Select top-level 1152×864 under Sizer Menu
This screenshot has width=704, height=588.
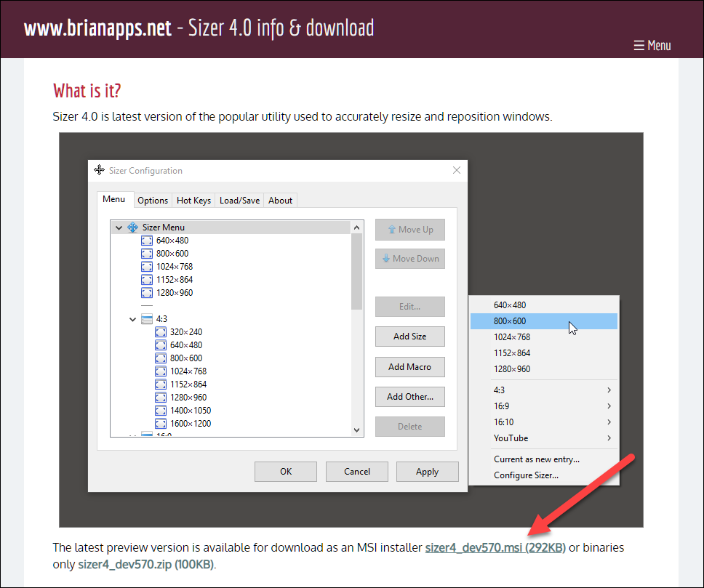click(175, 280)
